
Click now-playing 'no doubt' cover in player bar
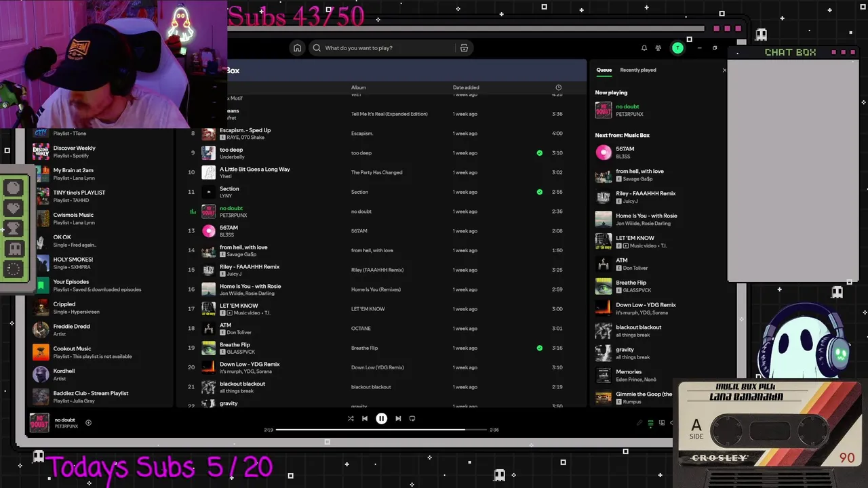39,423
